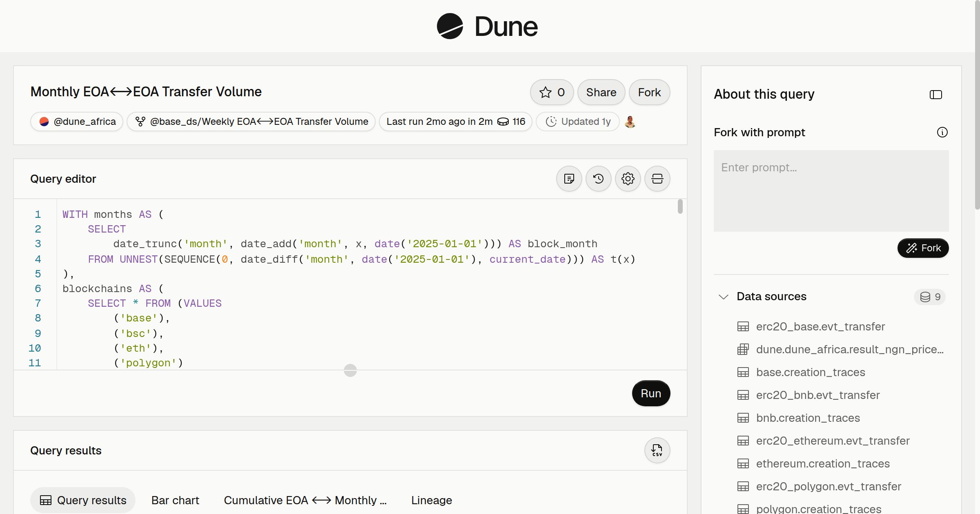This screenshot has width=980, height=514.
Task: Click the base.creation_traces table icon
Action: coord(743,372)
